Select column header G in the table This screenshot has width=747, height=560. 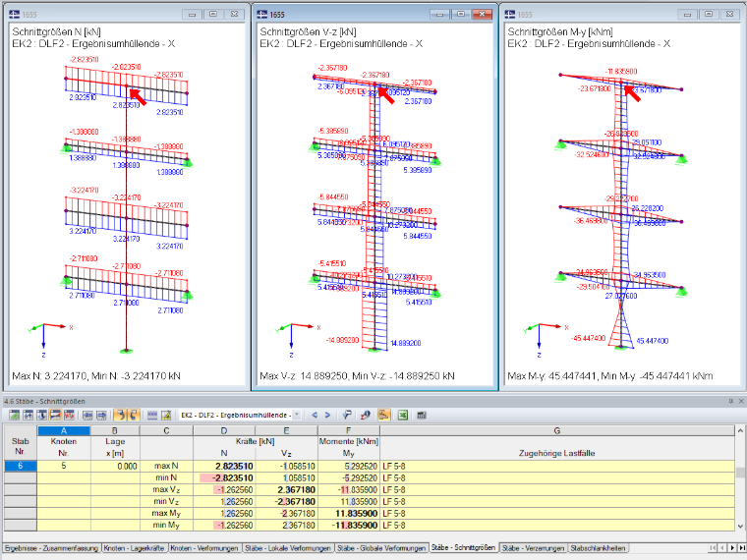557,430
